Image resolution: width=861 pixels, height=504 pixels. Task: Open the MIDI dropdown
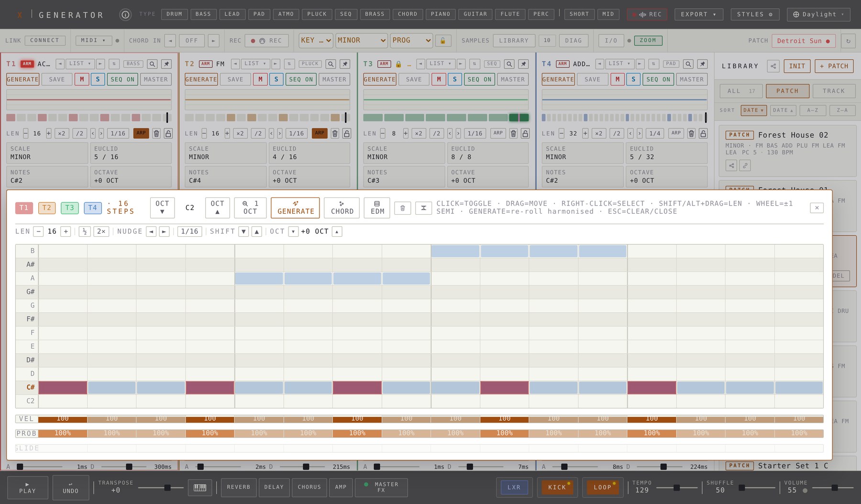[93, 41]
